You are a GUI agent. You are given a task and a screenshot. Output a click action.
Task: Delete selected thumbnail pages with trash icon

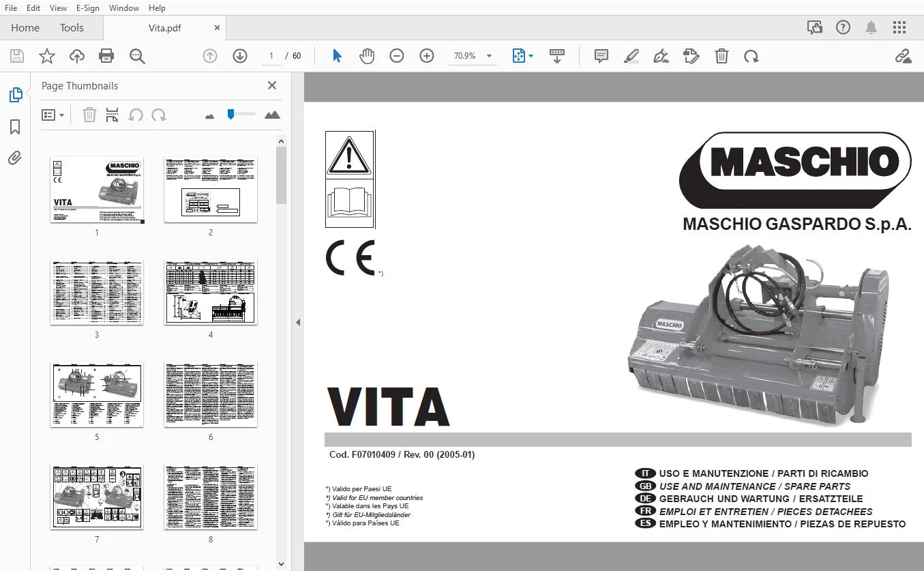[89, 115]
